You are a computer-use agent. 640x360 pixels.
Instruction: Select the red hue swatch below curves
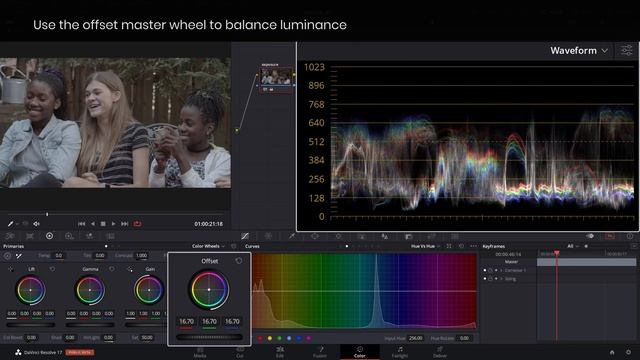pyautogui.click(x=260, y=338)
